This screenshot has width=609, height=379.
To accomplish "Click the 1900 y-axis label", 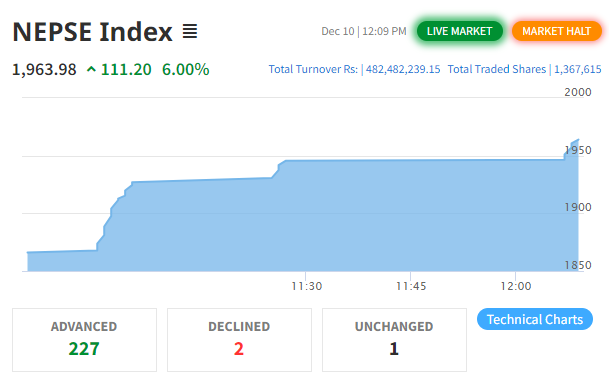I will (578, 207).
